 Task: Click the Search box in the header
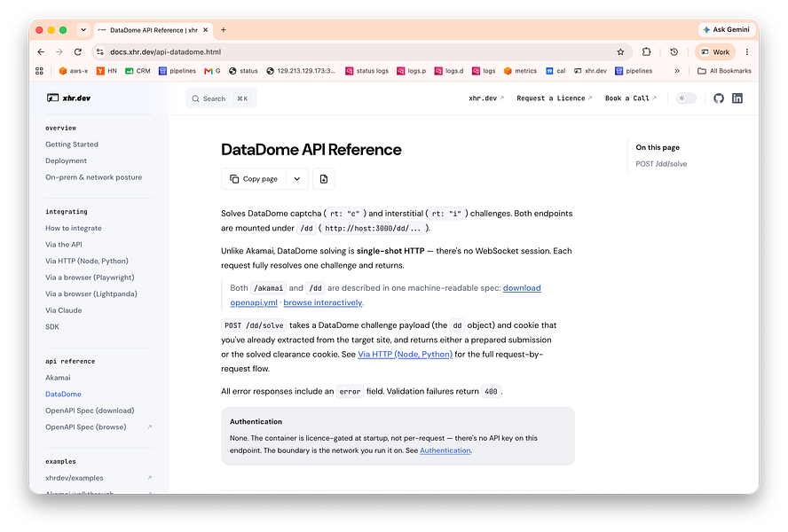tap(221, 98)
